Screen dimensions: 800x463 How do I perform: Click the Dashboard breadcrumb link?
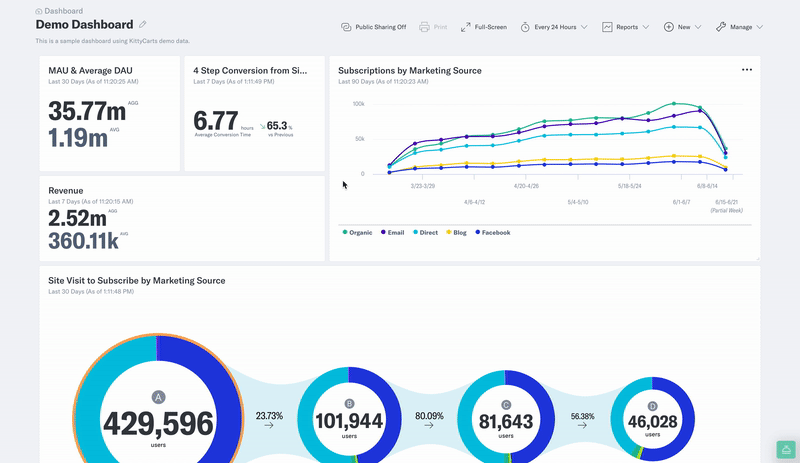click(x=59, y=11)
